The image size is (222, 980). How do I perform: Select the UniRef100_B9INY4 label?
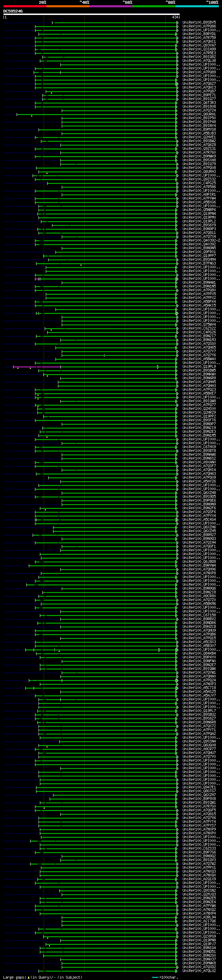click(x=199, y=125)
